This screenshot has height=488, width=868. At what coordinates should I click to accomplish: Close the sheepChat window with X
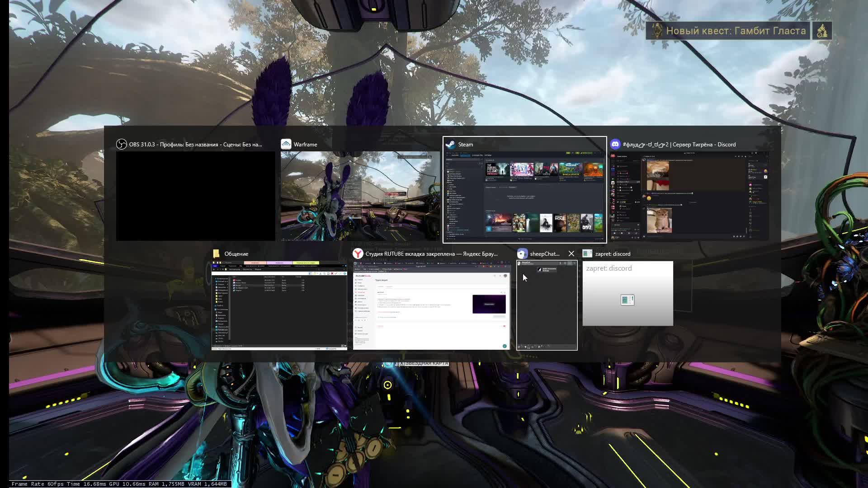[571, 253]
